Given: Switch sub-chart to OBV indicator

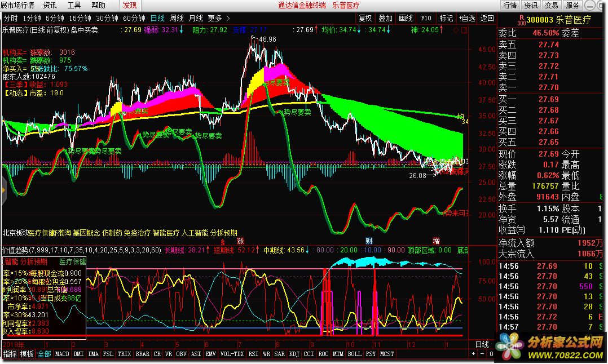Looking at the screenshot, I should click(181, 353).
